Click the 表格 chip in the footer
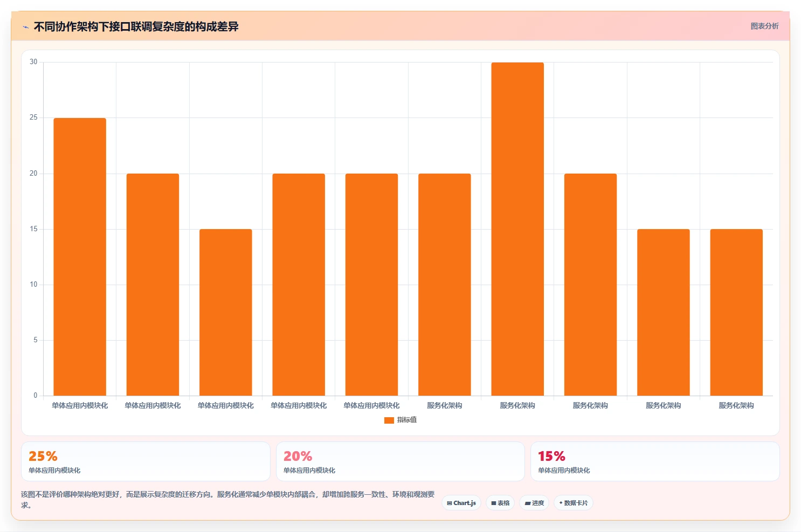 pos(500,503)
